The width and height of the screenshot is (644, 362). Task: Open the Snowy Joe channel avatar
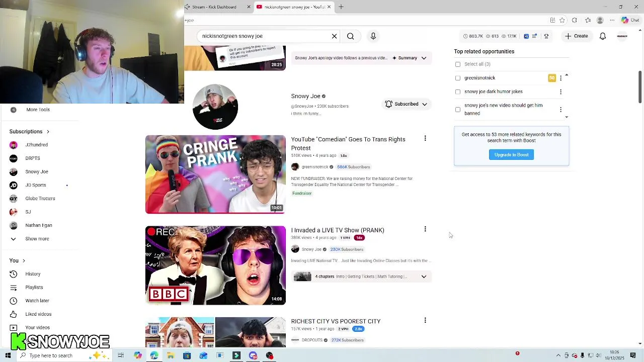(x=215, y=107)
